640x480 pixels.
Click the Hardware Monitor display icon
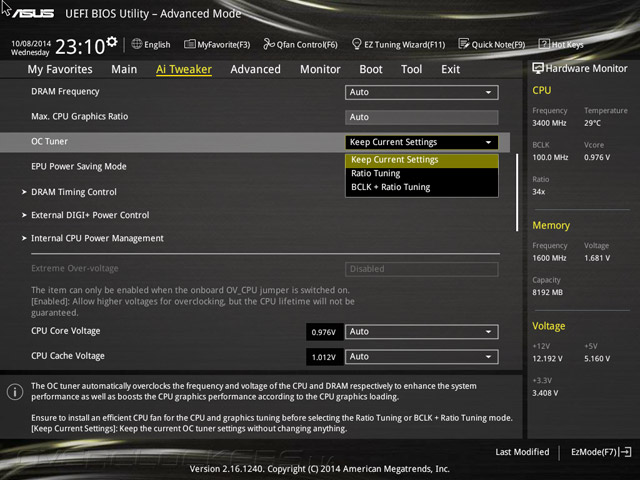pos(538,69)
